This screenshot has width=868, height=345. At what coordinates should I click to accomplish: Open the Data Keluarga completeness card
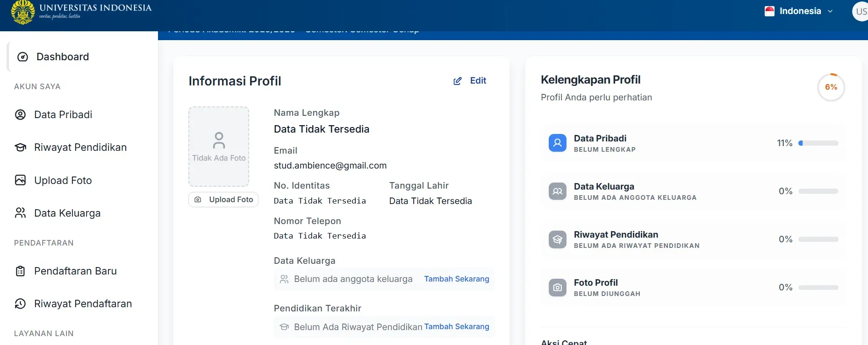pyautogui.click(x=694, y=191)
